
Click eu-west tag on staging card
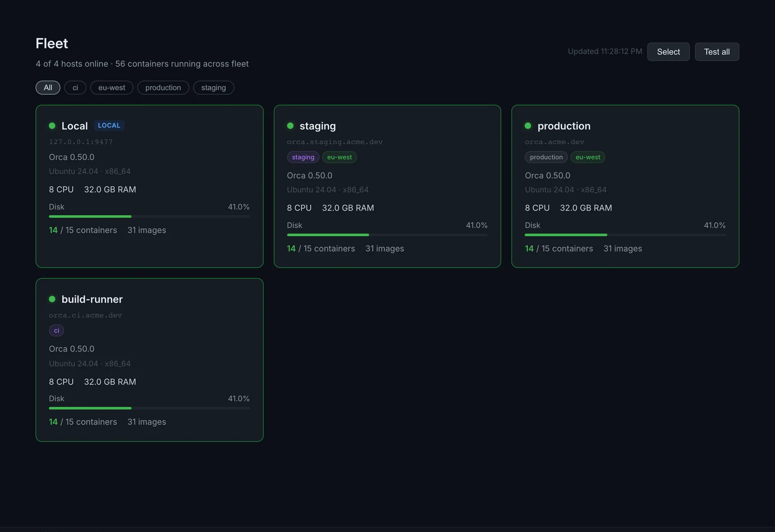[340, 157]
